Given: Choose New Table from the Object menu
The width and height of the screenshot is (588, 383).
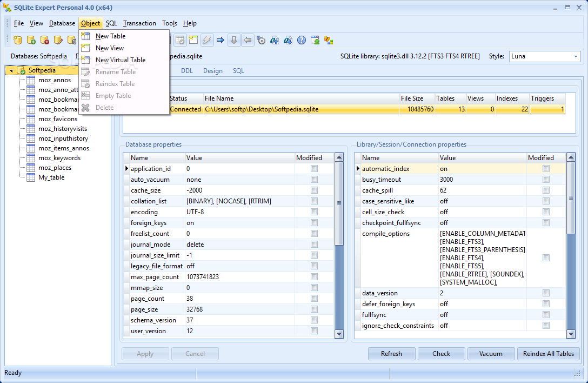Looking at the screenshot, I should coord(124,36).
